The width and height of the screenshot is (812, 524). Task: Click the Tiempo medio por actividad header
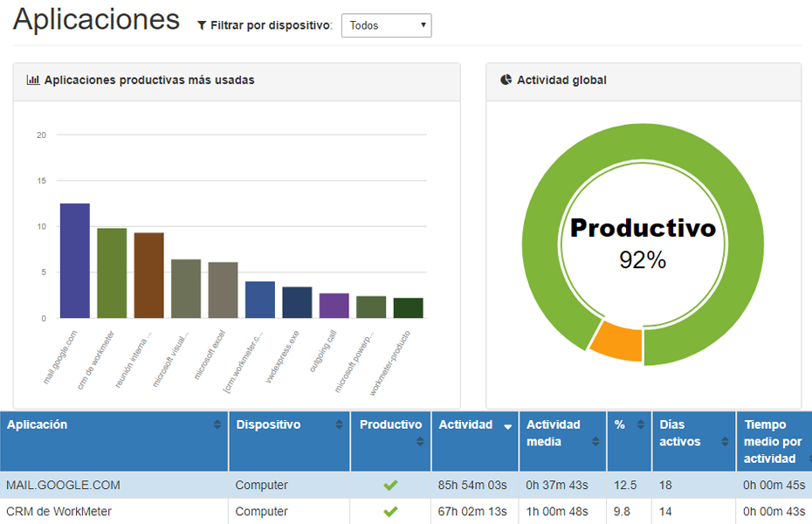click(x=772, y=441)
